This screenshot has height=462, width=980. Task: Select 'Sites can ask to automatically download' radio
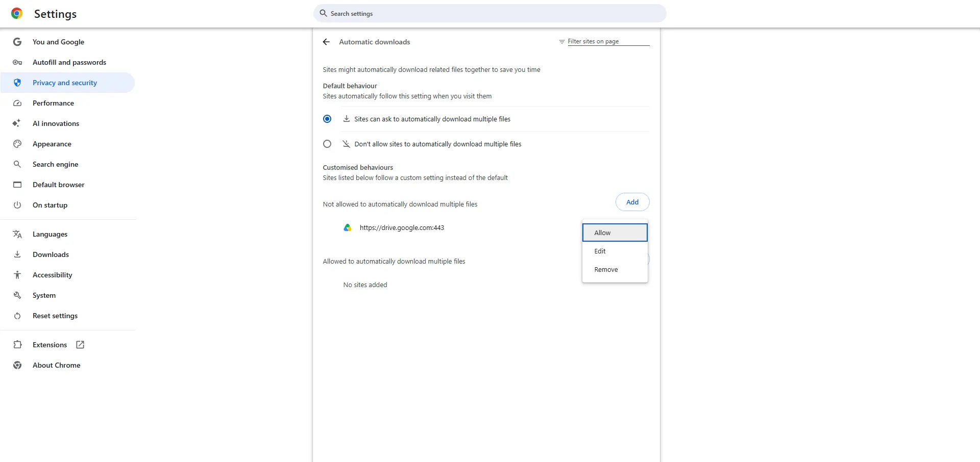point(327,119)
